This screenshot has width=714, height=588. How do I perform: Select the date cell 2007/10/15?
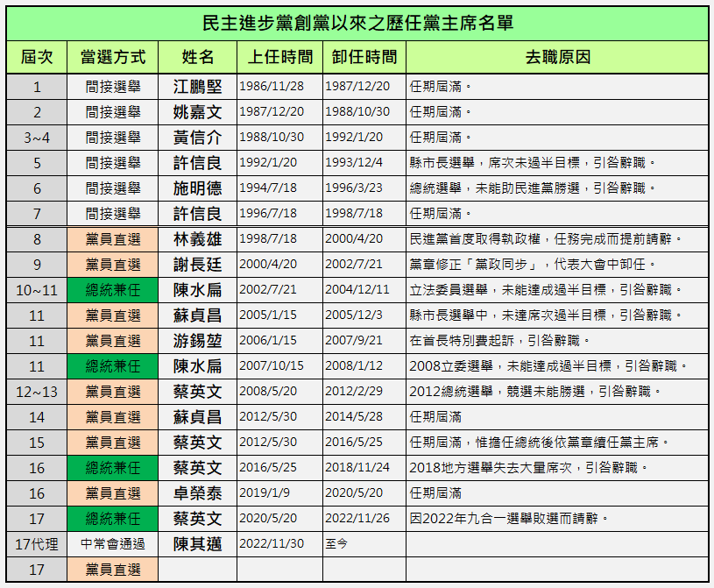280,366
